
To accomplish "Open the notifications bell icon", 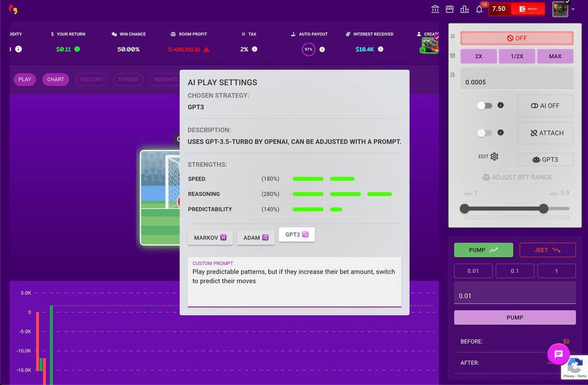I will (479, 9).
